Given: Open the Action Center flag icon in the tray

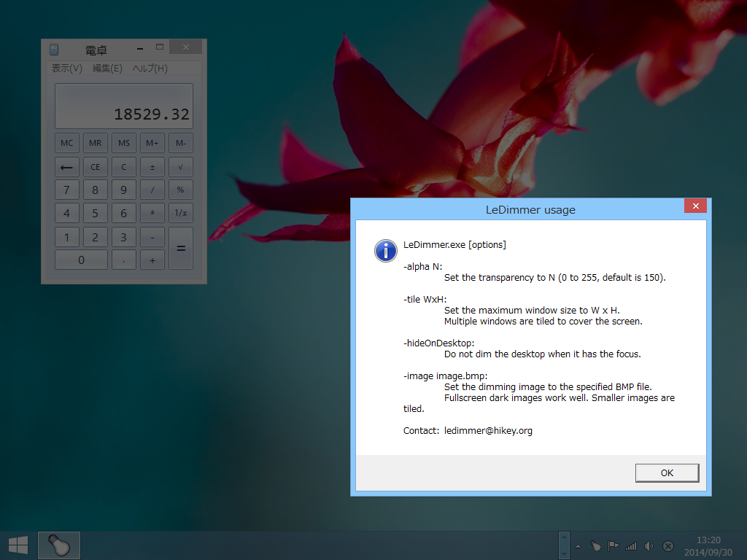Looking at the screenshot, I should (613, 545).
